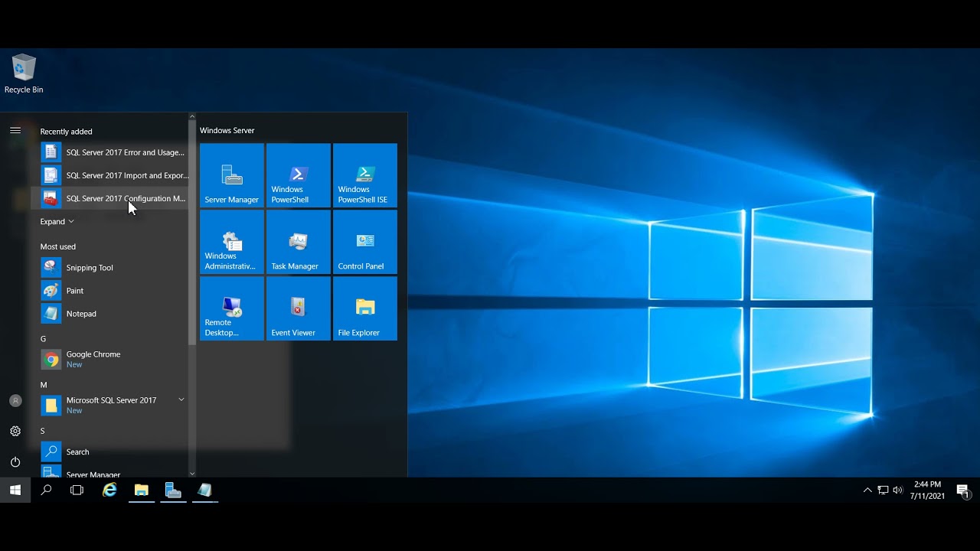Screen dimensions: 980x551
Task: Open the Remote Desktop Connection tile
Action: point(231,308)
